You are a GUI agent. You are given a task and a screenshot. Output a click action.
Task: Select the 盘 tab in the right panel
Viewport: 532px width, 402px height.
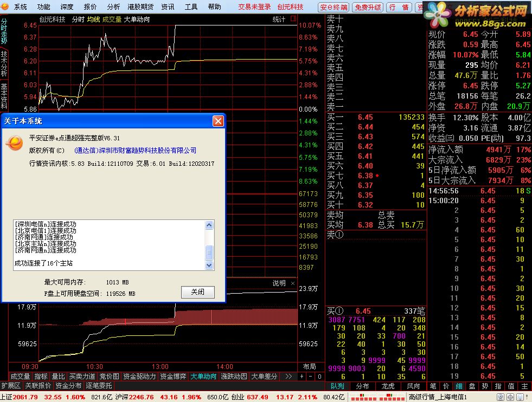(x=472, y=386)
